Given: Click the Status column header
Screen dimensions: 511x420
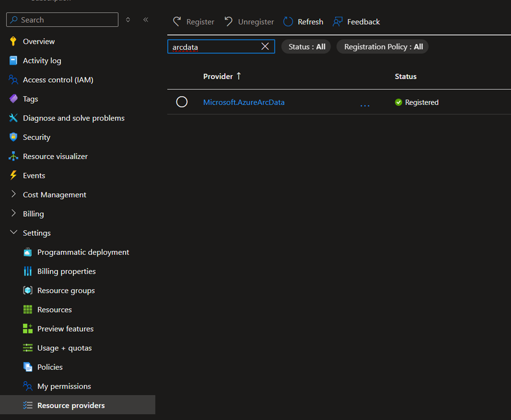Looking at the screenshot, I should point(406,77).
